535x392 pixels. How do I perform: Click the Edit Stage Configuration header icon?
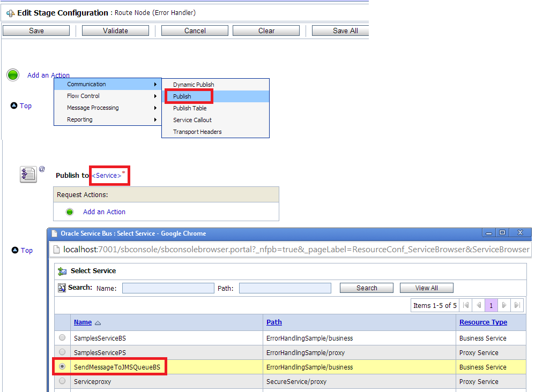10,13
